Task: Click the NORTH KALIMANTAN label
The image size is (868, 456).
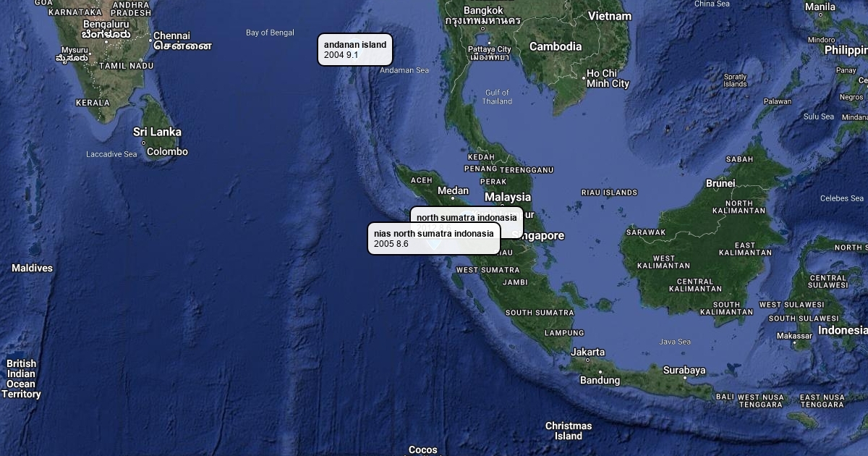Action: (x=739, y=207)
